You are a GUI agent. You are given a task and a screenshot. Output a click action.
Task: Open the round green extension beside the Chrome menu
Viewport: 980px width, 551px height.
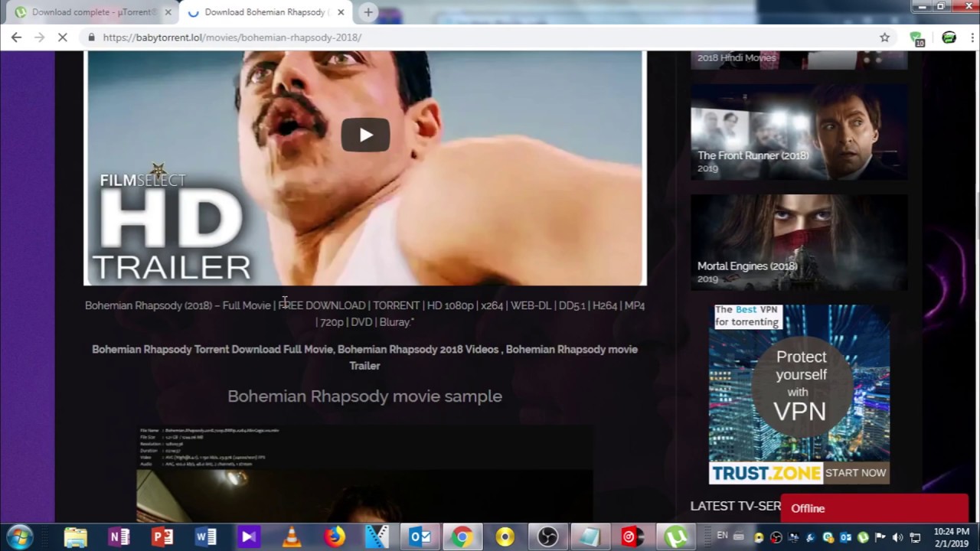click(x=949, y=37)
